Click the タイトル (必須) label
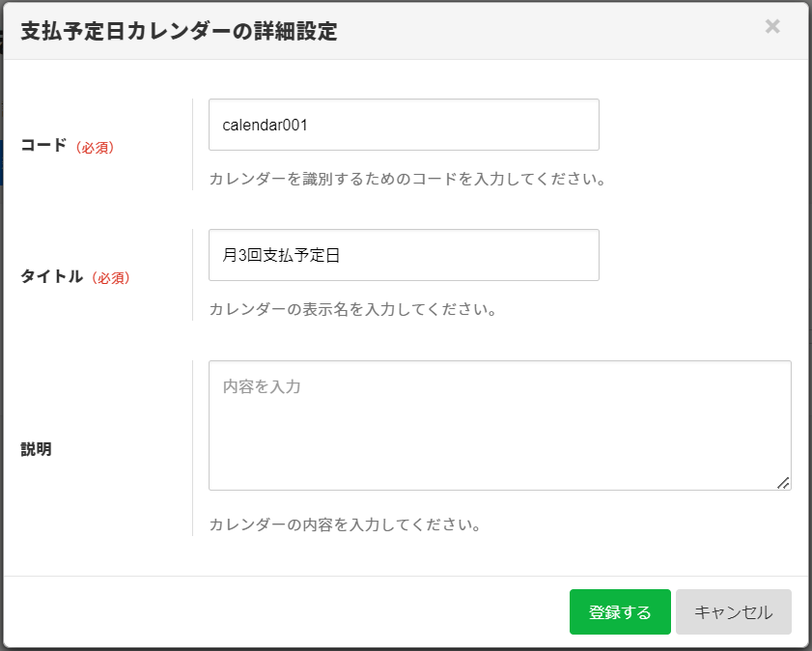This screenshot has width=812, height=651. pyautogui.click(x=75, y=276)
